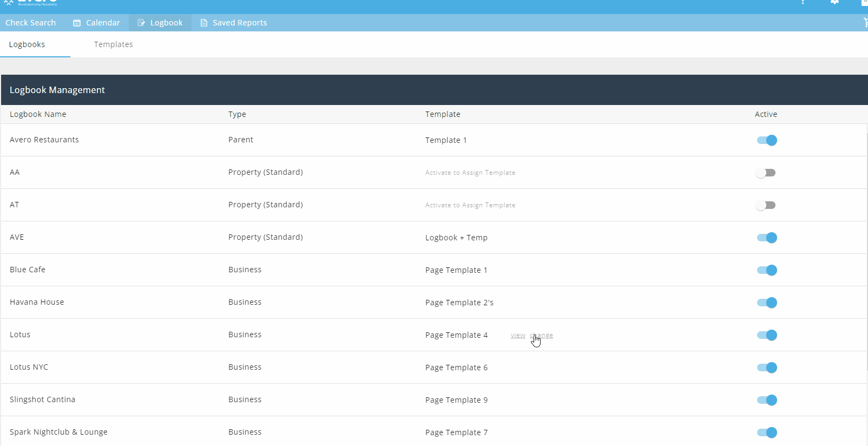Toggle off Blue Cafe active switch
Image resolution: width=868 pixels, height=446 pixels.
766,270
